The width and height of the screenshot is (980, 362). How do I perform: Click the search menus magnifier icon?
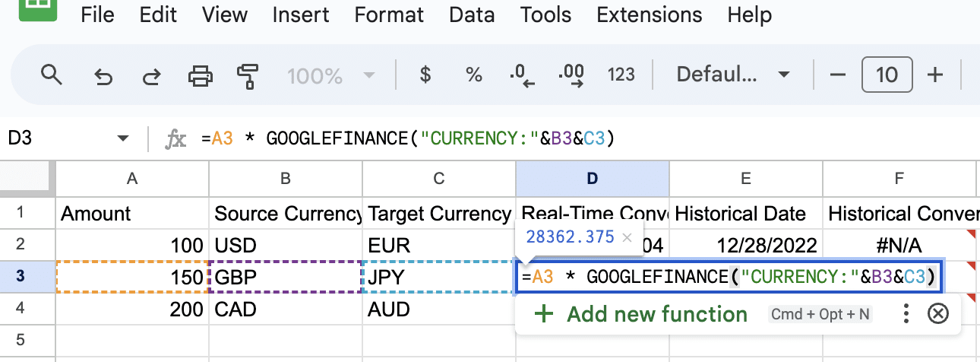point(51,75)
